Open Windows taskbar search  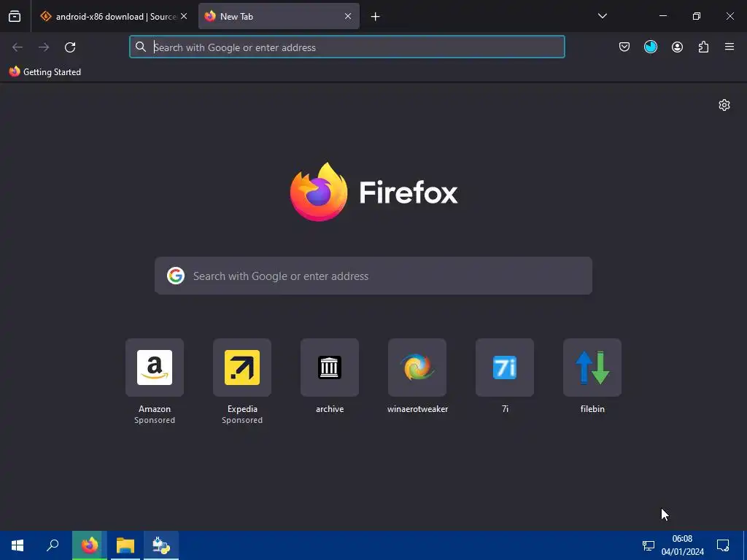(53, 545)
